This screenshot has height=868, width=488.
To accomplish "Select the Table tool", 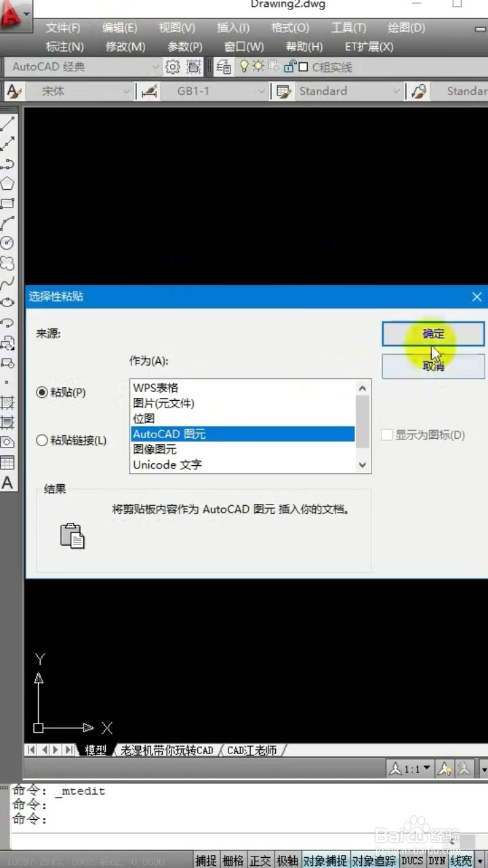I will point(7,462).
